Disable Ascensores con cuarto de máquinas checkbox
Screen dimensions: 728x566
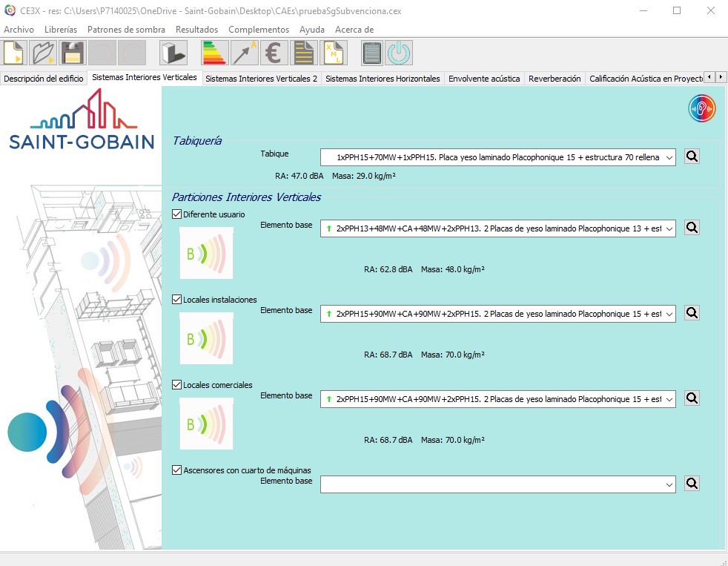pyautogui.click(x=176, y=470)
